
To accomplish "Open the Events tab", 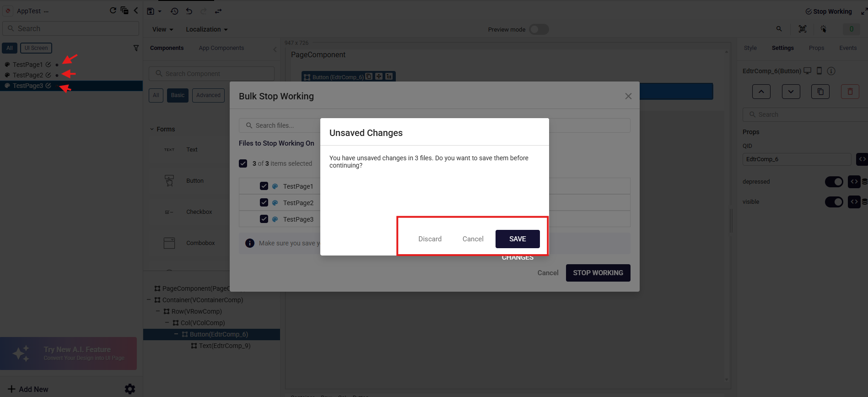I will (847, 48).
